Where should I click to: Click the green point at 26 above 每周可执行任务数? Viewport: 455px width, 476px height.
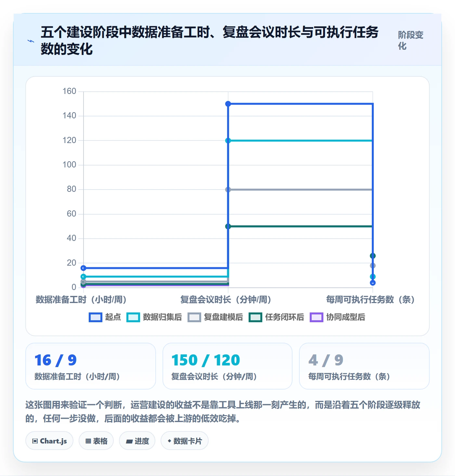(373, 256)
